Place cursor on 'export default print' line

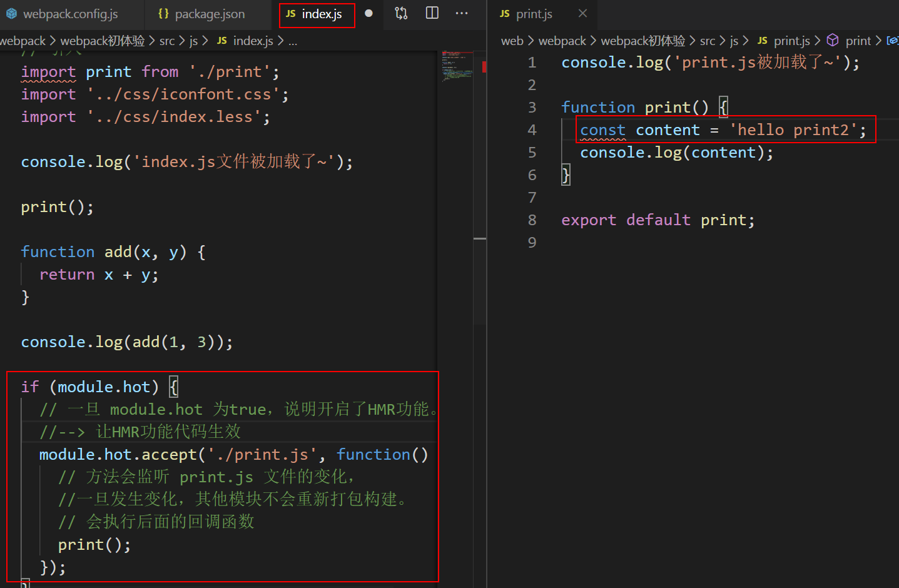(658, 220)
